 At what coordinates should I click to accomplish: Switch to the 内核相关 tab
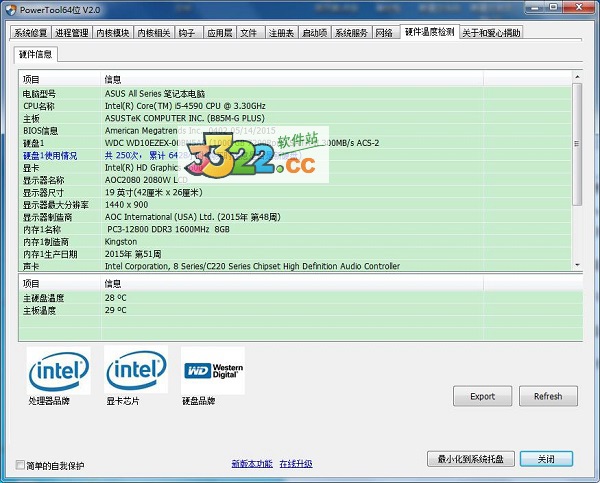pos(154,33)
